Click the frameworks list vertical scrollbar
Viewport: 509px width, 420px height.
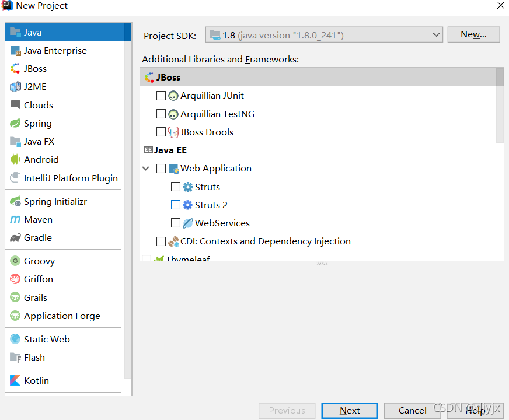tap(500, 106)
